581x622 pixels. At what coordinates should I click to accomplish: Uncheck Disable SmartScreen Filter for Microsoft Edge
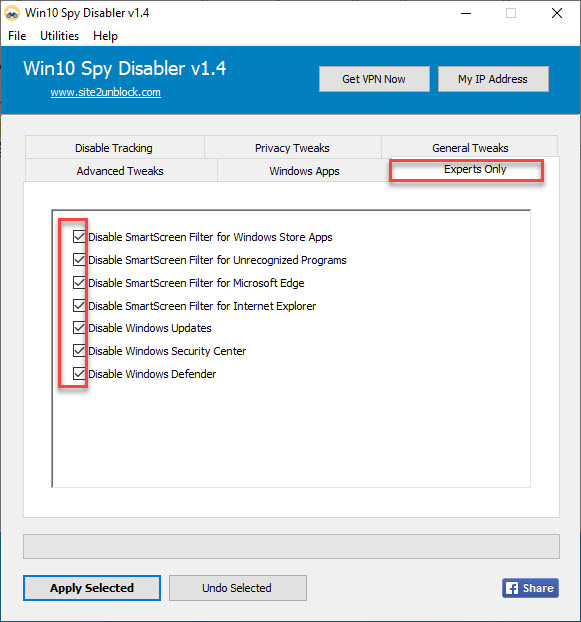click(79, 282)
